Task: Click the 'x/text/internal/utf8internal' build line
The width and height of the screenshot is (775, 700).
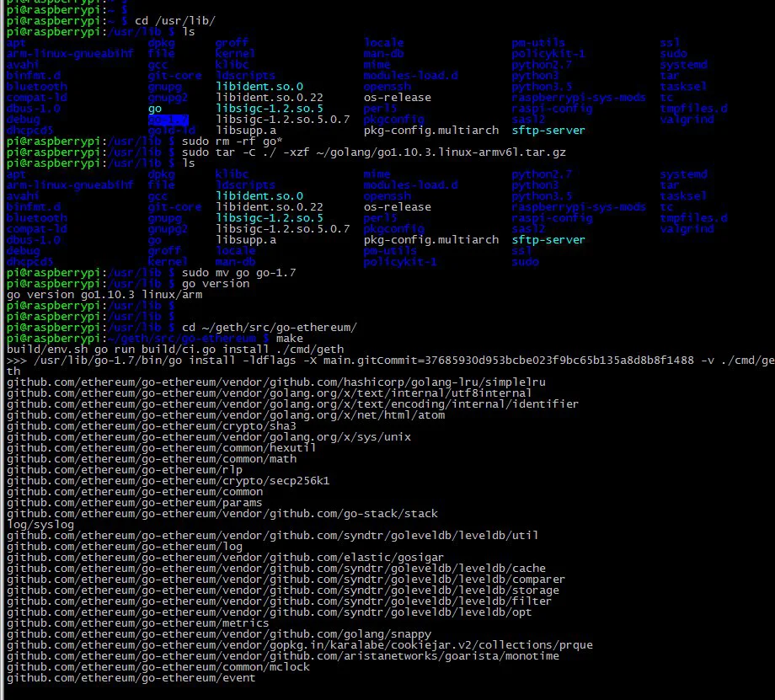Action: 269,393
